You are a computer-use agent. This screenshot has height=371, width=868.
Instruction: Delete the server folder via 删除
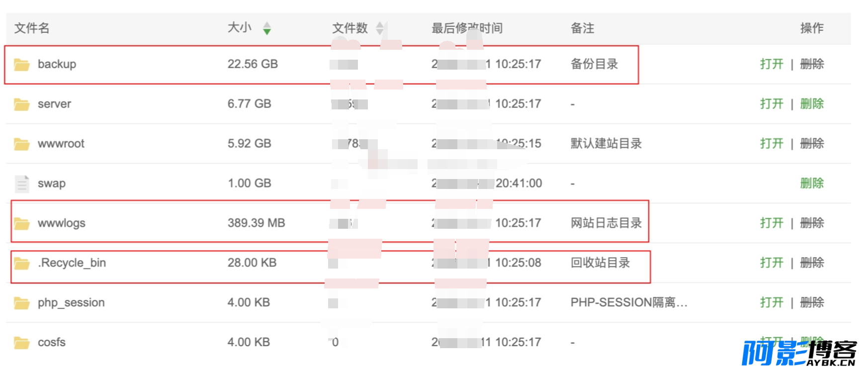click(x=812, y=104)
